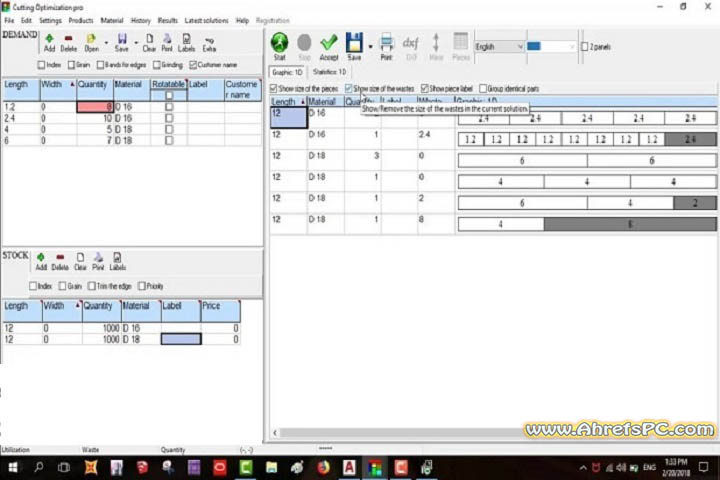
Task: Click the Labels icon in the Demand toolbar
Action: pyautogui.click(x=186, y=39)
